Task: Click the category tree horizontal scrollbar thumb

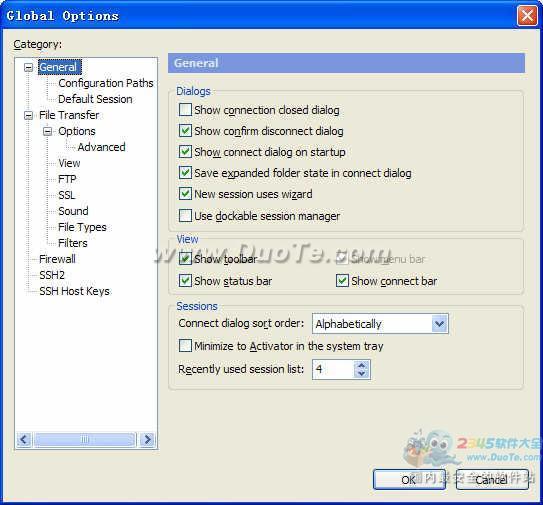Action: point(85,440)
